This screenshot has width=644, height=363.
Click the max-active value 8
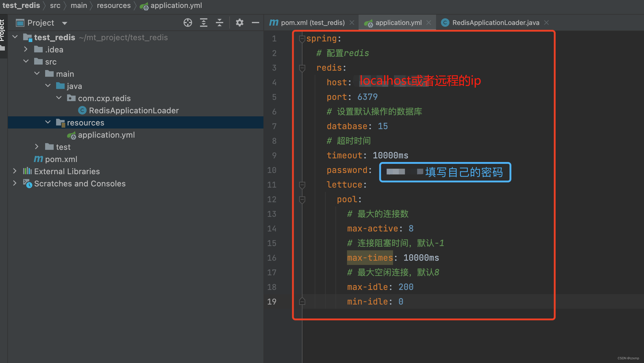[411, 228]
